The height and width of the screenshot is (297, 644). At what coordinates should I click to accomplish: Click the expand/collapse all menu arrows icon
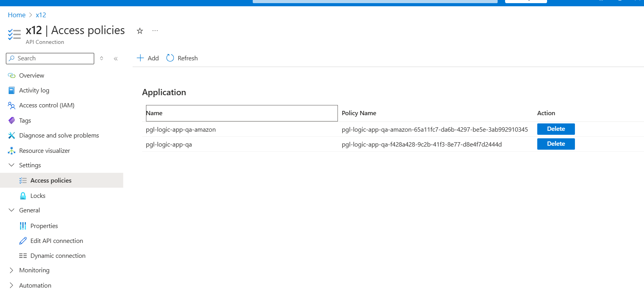tap(102, 58)
